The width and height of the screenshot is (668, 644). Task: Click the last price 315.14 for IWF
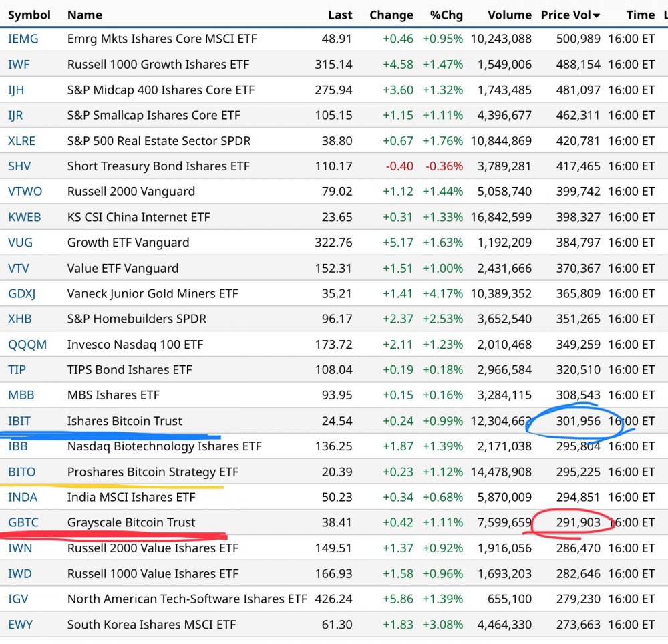pyautogui.click(x=333, y=64)
